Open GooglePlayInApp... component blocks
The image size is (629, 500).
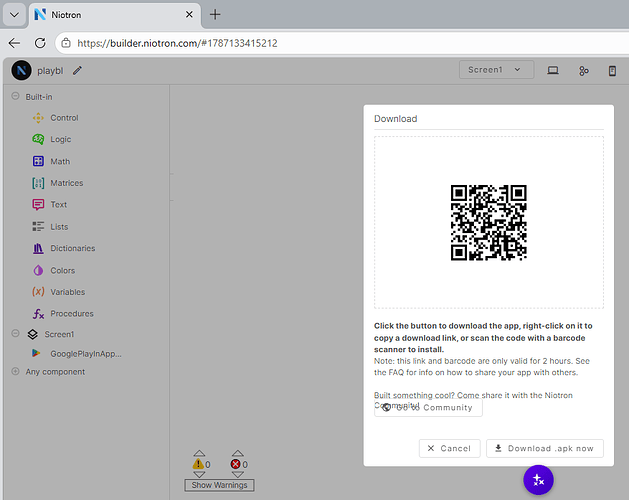(86, 354)
